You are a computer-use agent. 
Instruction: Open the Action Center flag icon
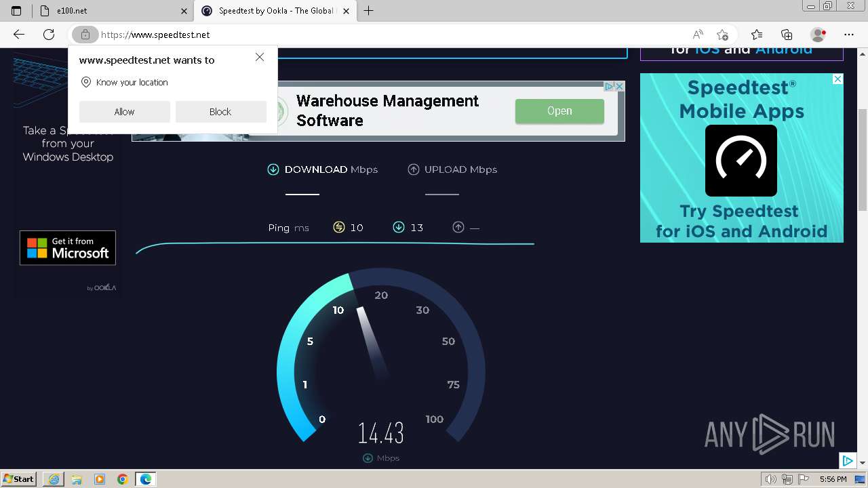pos(802,479)
